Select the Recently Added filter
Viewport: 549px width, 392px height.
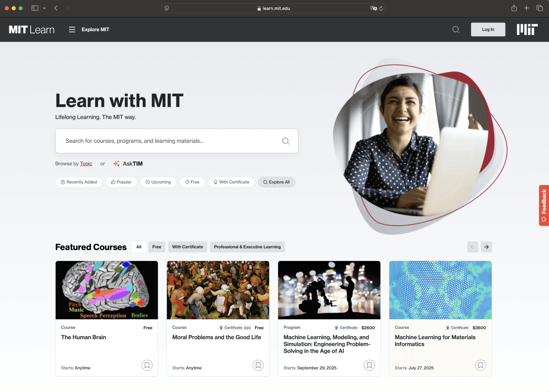79,182
